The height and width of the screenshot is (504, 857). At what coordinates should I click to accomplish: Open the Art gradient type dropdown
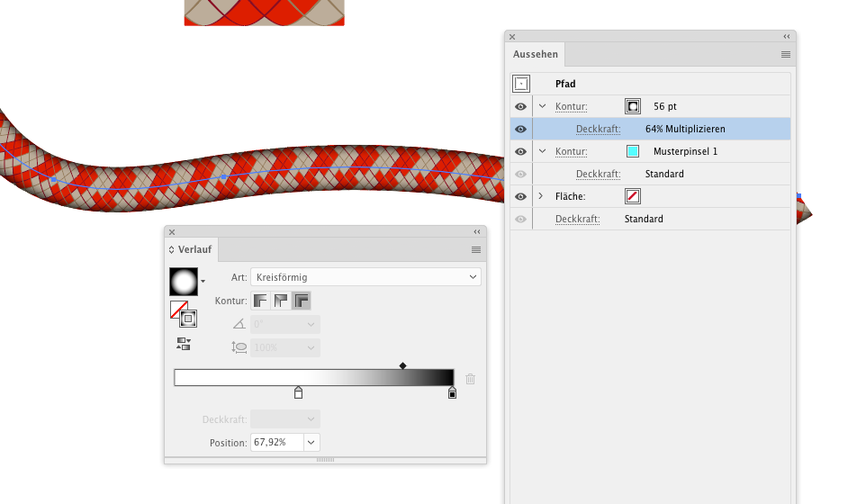point(365,277)
